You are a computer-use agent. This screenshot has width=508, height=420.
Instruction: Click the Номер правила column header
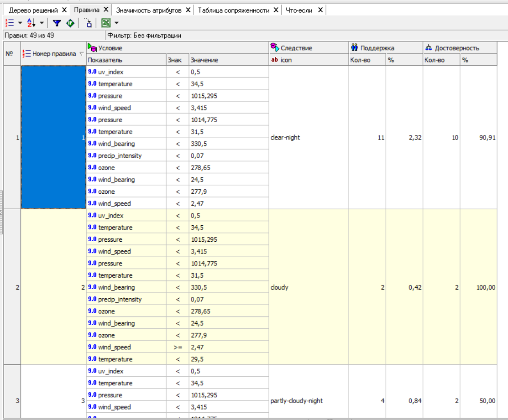point(53,54)
